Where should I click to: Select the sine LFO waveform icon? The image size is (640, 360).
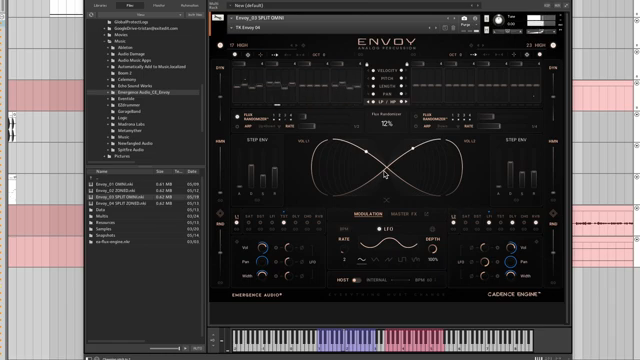tap(362, 260)
